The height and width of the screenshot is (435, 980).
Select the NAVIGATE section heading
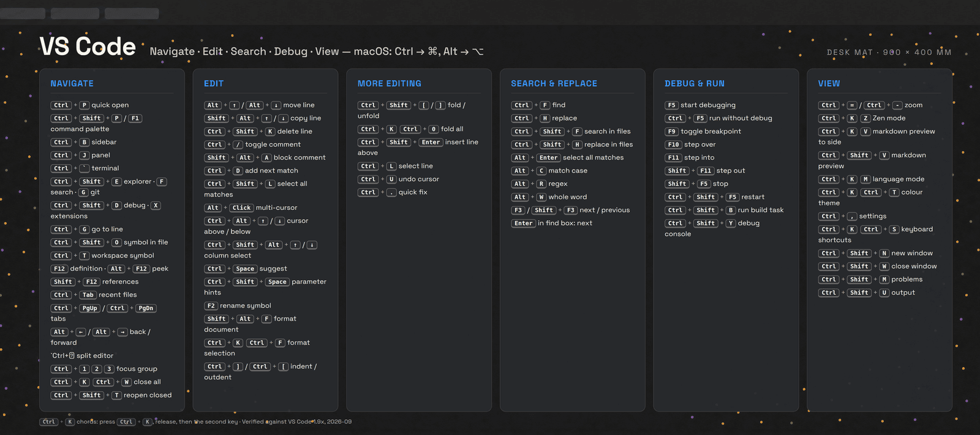tap(72, 83)
